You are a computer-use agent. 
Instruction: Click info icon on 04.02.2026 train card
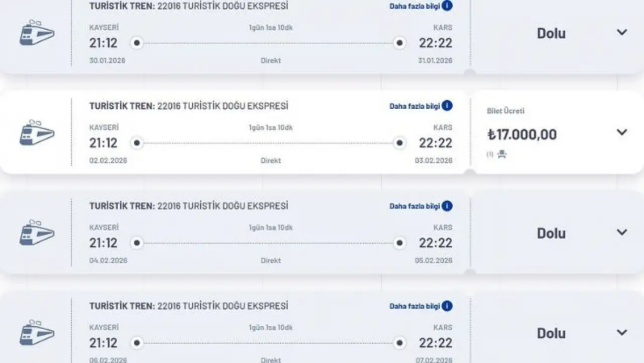click(x=447, y=206)
